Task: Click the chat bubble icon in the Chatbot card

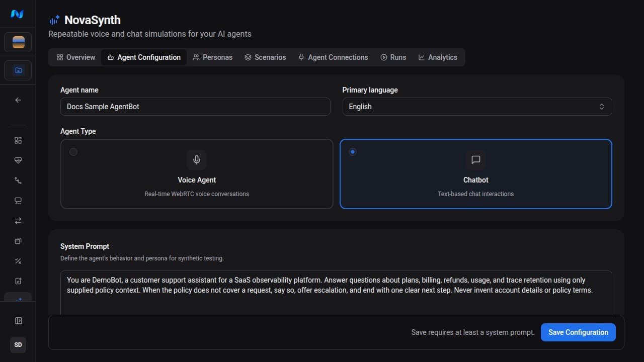Action: click(x=475, y=160)
